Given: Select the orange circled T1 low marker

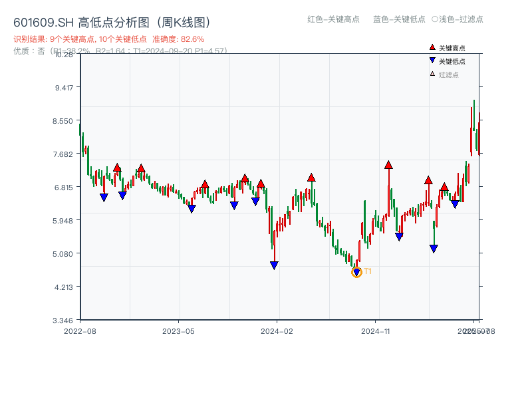Looking at the screenshot, I should click(x=356, y=272).
